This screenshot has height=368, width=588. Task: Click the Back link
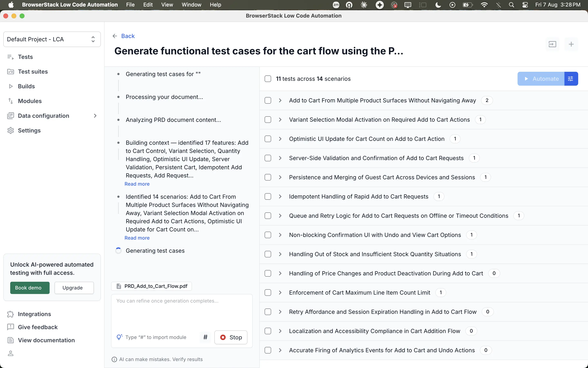[128, 36]
